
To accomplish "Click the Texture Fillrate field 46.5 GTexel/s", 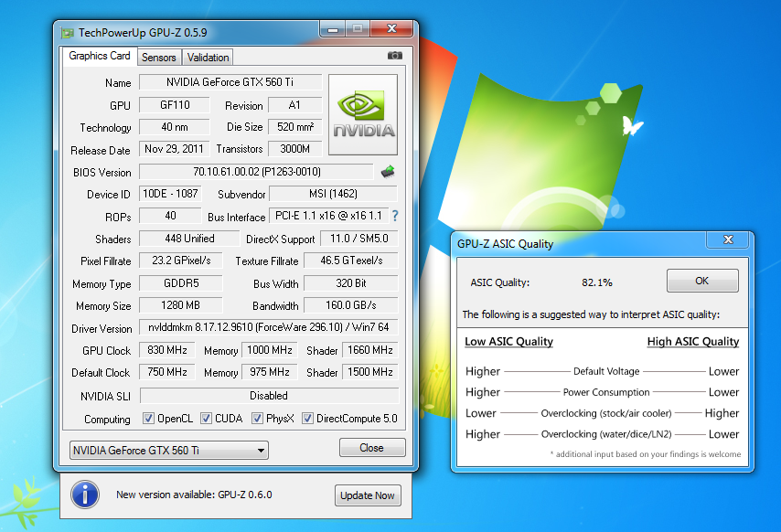I will click(x=351, y=261).
